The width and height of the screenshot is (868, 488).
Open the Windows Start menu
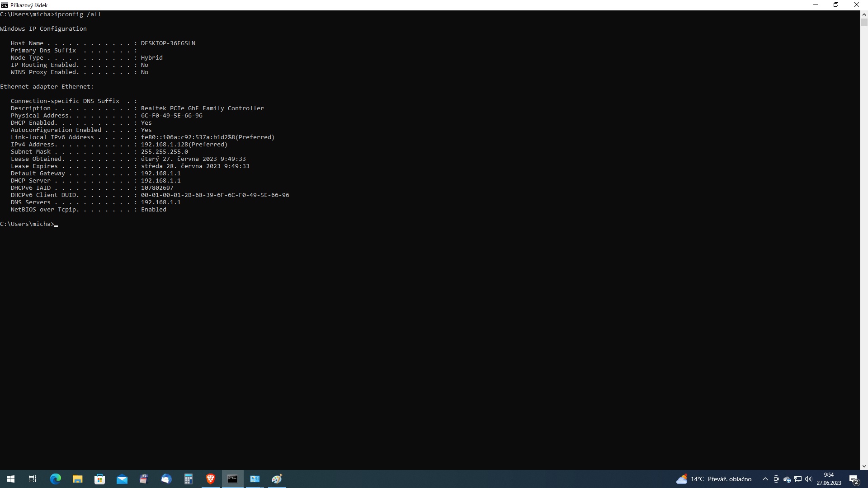(11, 479)
